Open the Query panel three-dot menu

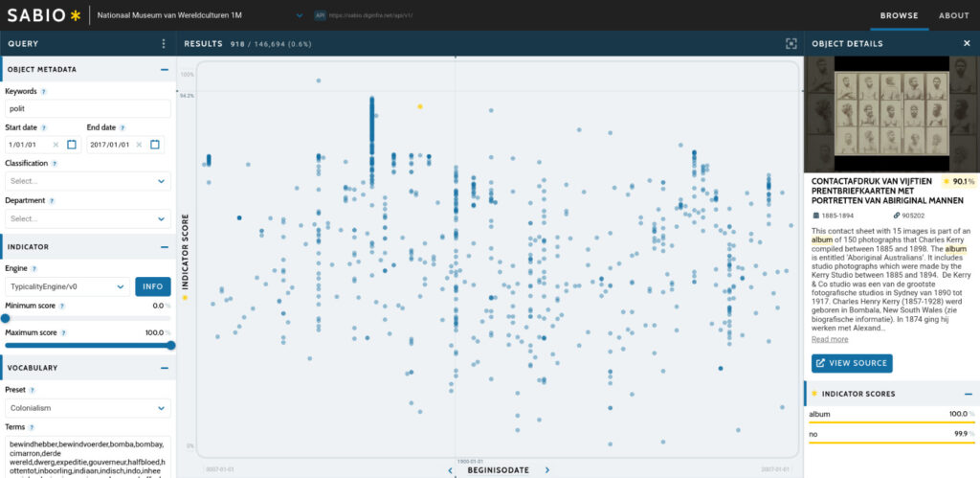click(x=164, y=44)
